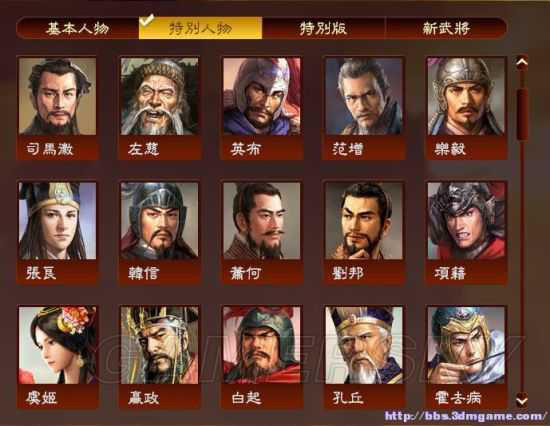This screenshot has height=426, width=550.
Task: Select the 司馬徽 character portrait
Action: click(58, 96)
